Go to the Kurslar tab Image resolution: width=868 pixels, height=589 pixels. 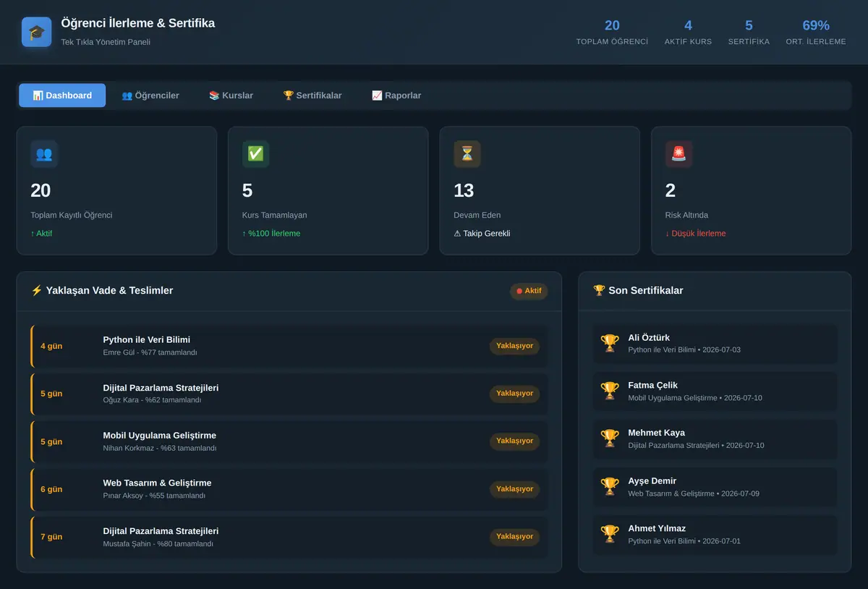(x=231, y=96)
